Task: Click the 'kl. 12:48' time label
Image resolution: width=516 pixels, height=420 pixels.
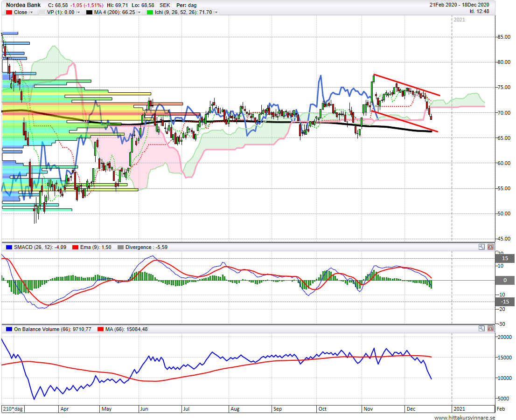Action: point(480,11)
